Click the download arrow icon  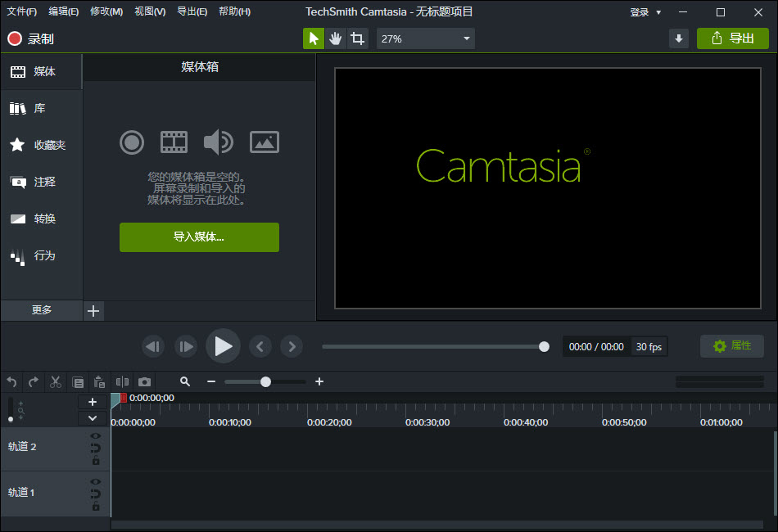678,38
